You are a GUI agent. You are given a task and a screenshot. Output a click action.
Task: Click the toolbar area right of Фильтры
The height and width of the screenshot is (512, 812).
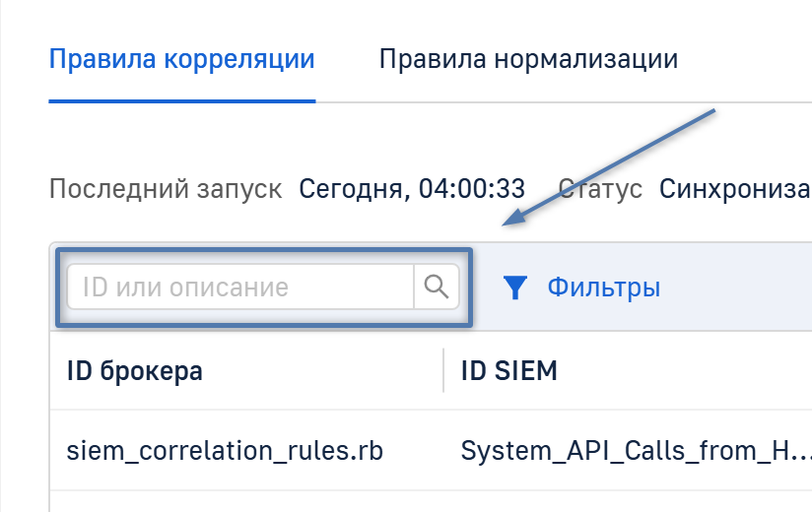pyautogui.click(x=739, y=288)
